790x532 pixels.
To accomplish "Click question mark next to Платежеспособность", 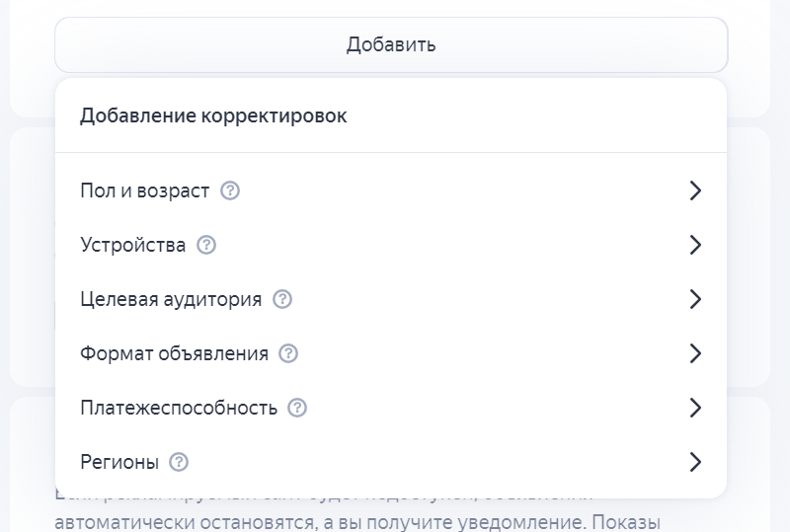I will (297, 408).
